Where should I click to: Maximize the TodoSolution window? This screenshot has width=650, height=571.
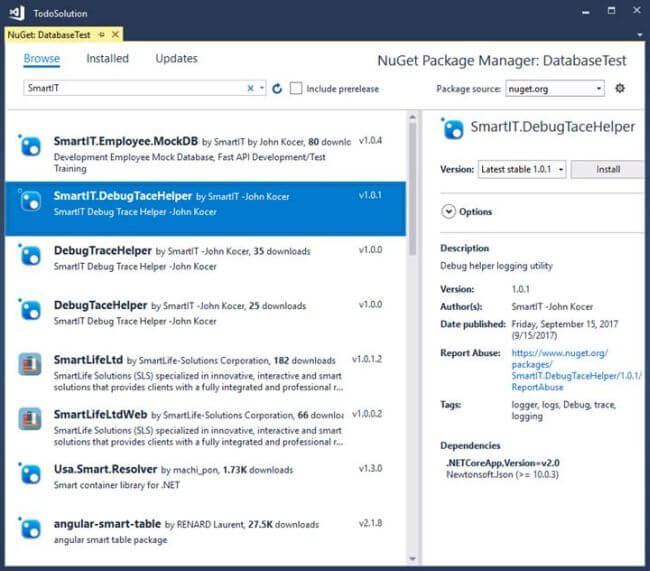click(x=611, y=11)
